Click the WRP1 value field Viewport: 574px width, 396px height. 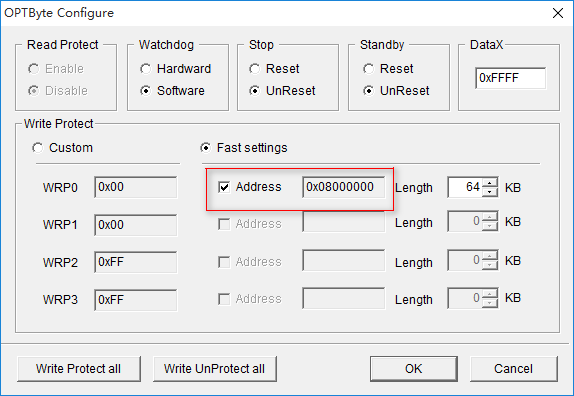pyautogui.click(x=135, y=225)
